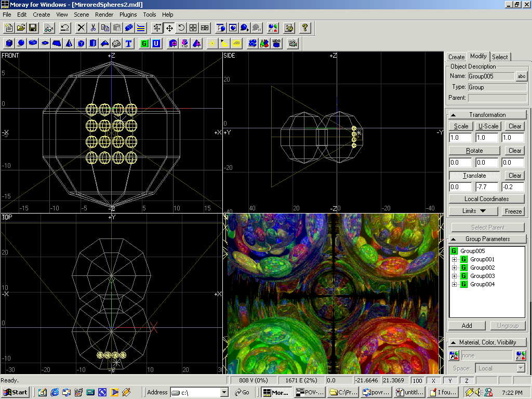
Task: Click the Save file toolbar icon
Action: click(33, 28)
